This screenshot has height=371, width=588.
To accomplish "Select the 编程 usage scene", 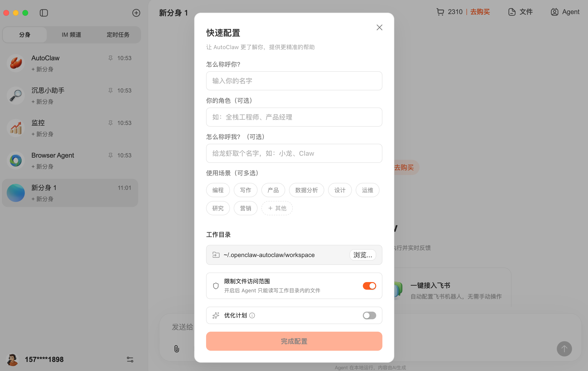I will (218, 190).
